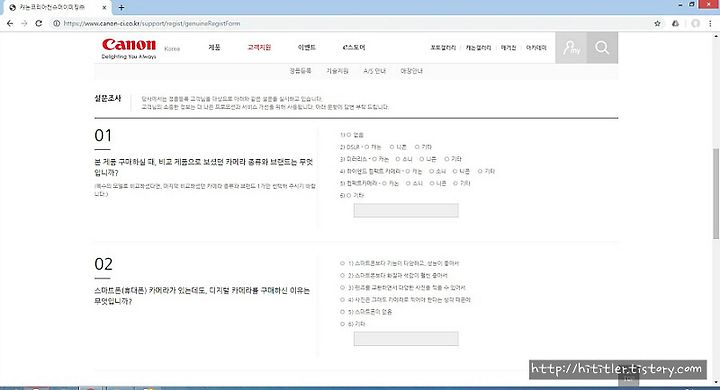Viewport: 720px width, 390px height.
Task: Select 미러리스 기타 radio option
Action: tap(447, 159)
